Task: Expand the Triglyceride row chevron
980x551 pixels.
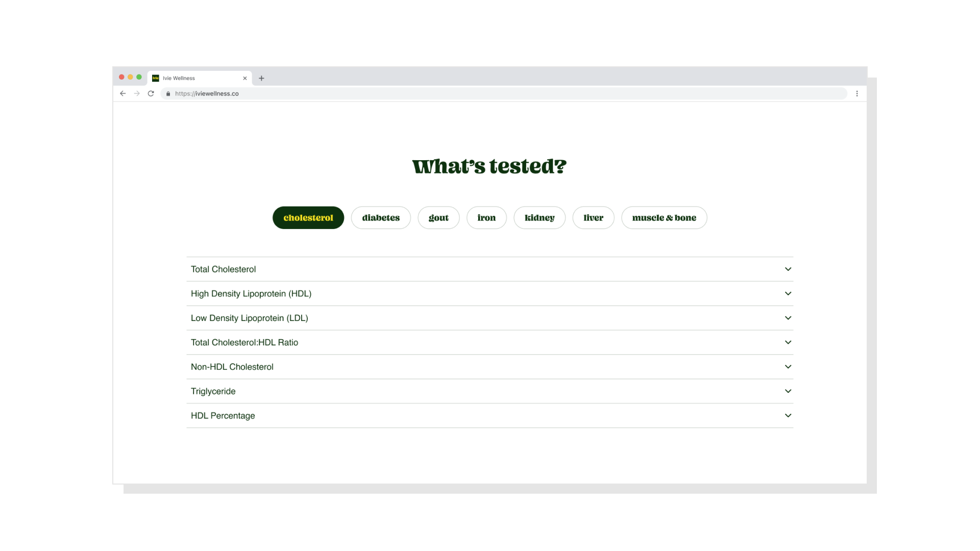Action: [x=788, y=391]
